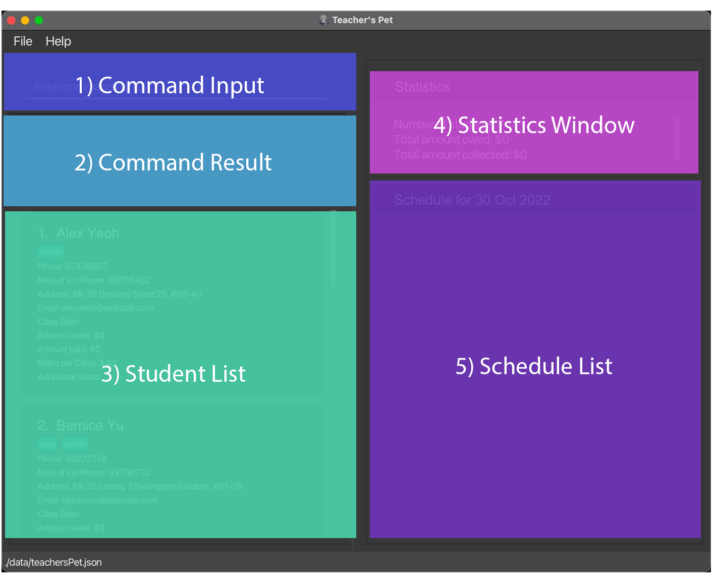Click address 'Blk 30 Geylang Street 29, #06-40'
This screenshot has height=588, width=714.
coord(137,294)
